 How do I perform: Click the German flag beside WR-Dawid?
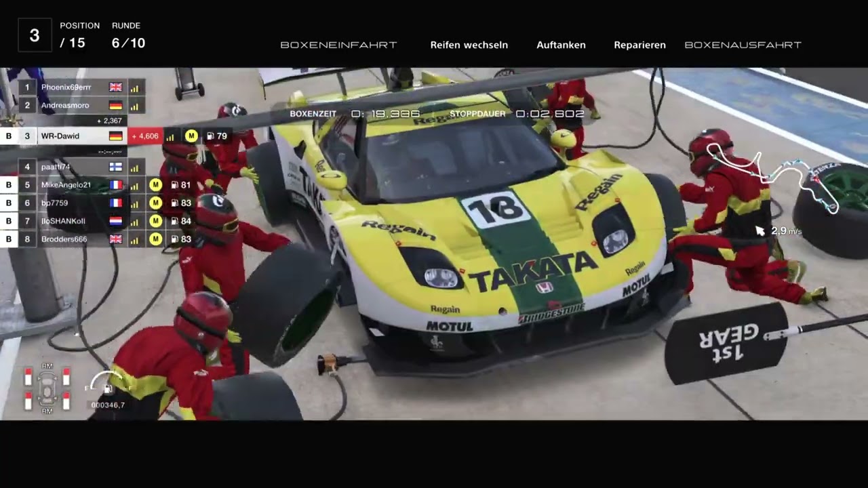coord(116,136)
